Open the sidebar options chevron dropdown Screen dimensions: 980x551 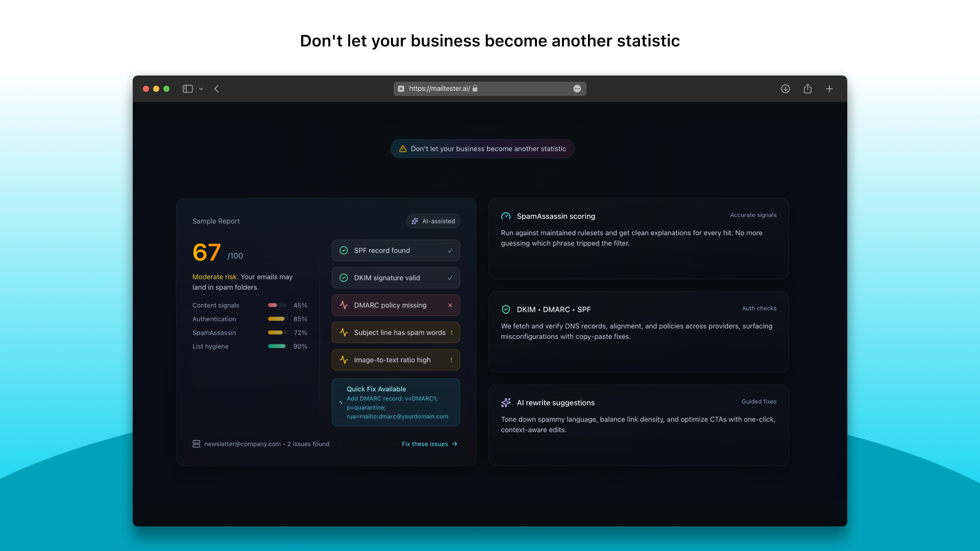tap(201, 88)
